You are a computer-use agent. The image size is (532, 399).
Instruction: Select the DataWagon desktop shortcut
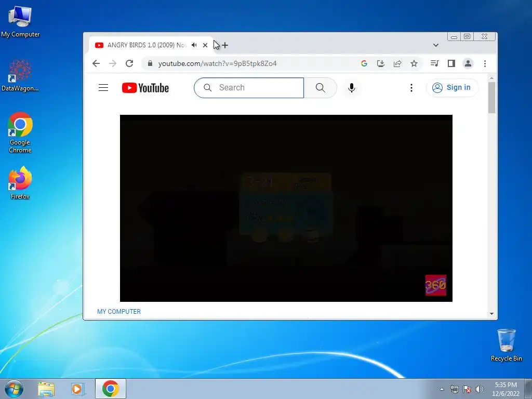tap(20, 76)
